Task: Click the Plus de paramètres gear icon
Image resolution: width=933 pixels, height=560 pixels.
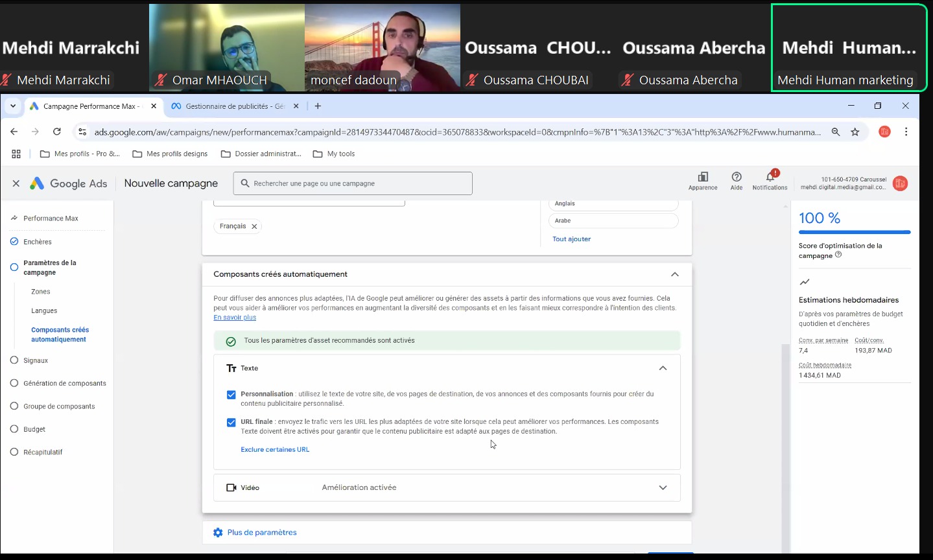Action: (x=218, y=533)
